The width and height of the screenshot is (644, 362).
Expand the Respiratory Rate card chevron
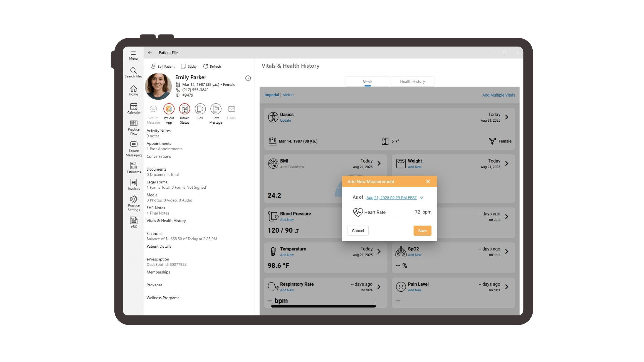[379, 287]
